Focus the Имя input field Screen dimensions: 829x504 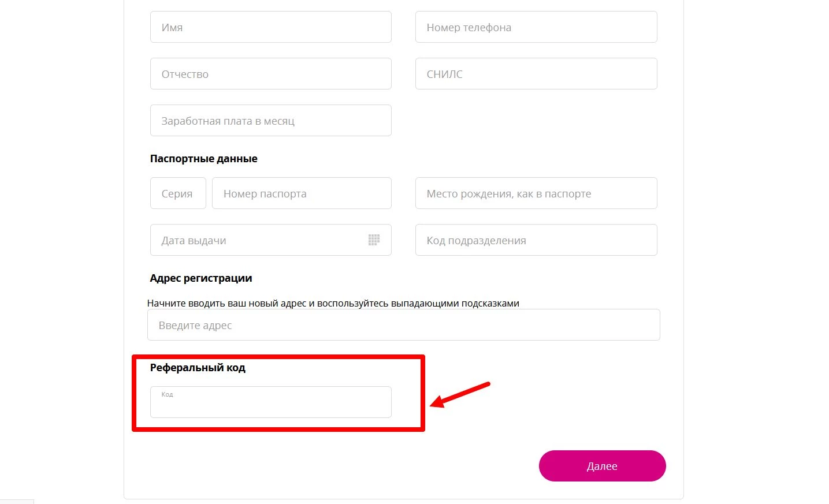click(270, 27)
